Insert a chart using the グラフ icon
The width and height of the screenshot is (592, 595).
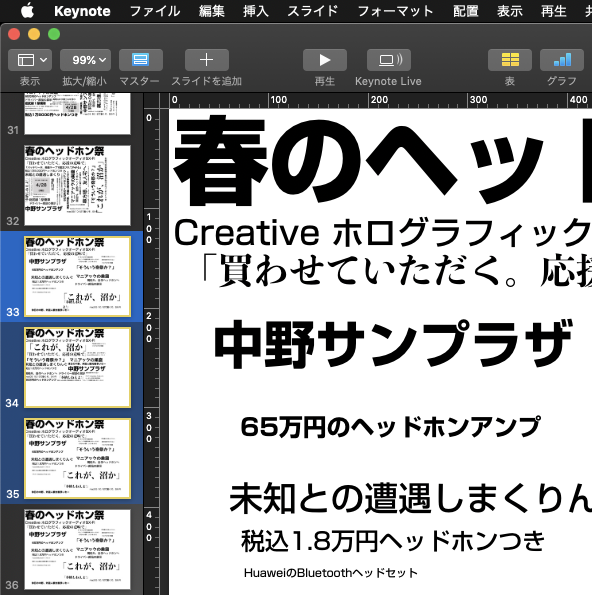(x=562, y=60)
